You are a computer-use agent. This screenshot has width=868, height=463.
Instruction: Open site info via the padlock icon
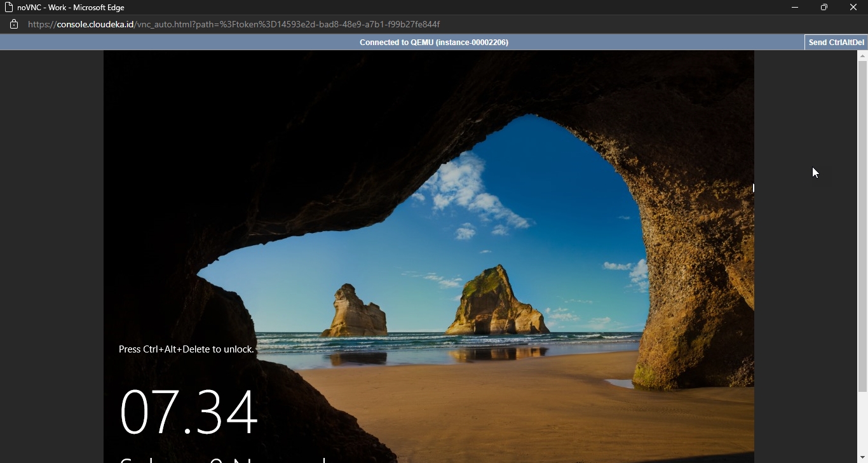(14, 25)
